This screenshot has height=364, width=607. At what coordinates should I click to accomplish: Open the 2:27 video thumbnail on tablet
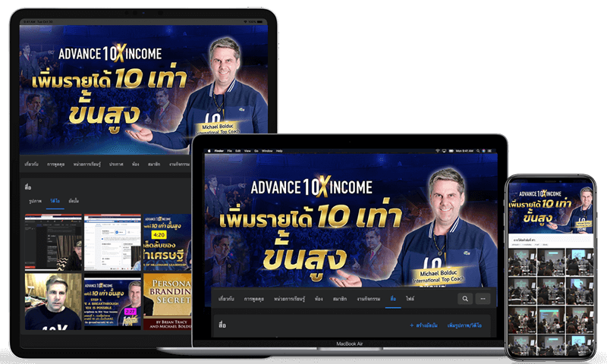112,302
